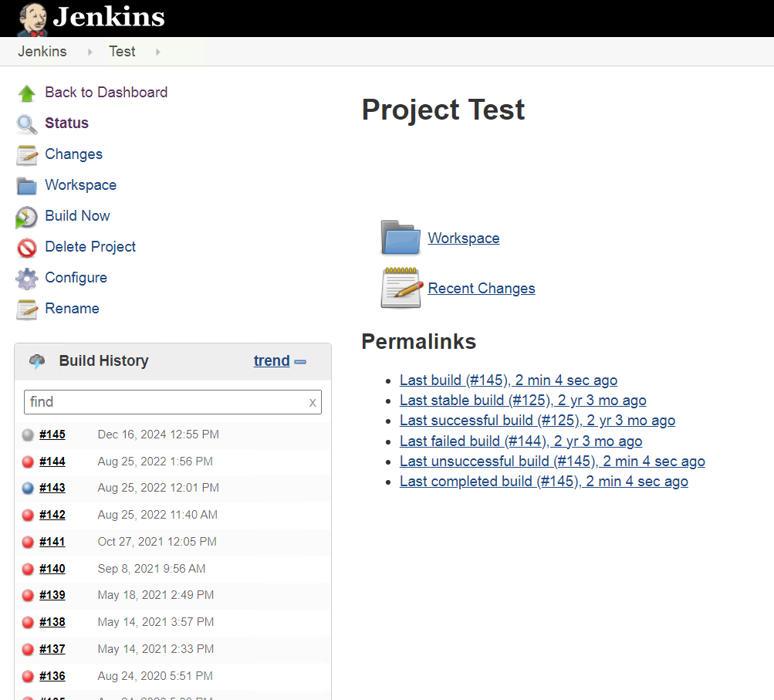This screenshot has width=774, height=700.
Task: Click the blue status ball for build #143
Action: coord(29,489)
